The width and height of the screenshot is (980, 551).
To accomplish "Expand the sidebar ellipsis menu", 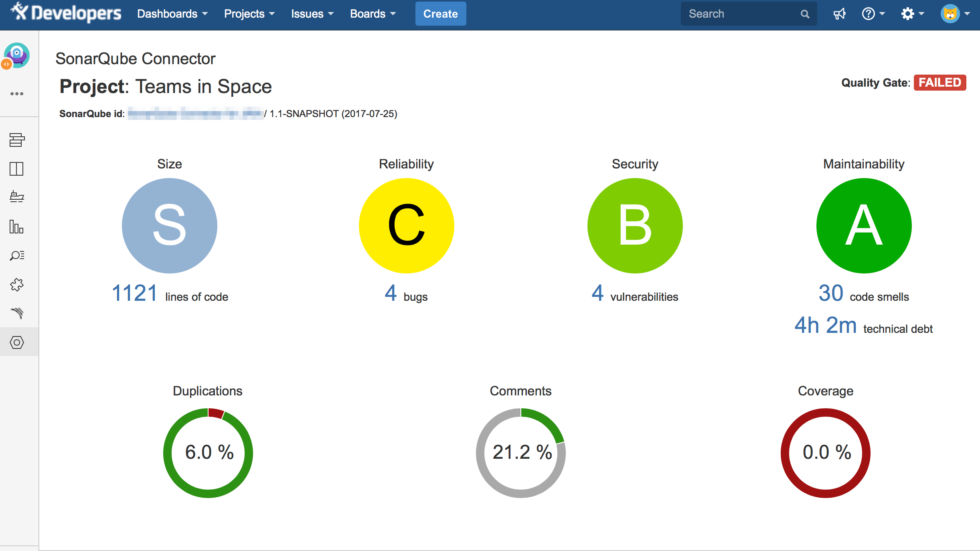I will point(17,94).
